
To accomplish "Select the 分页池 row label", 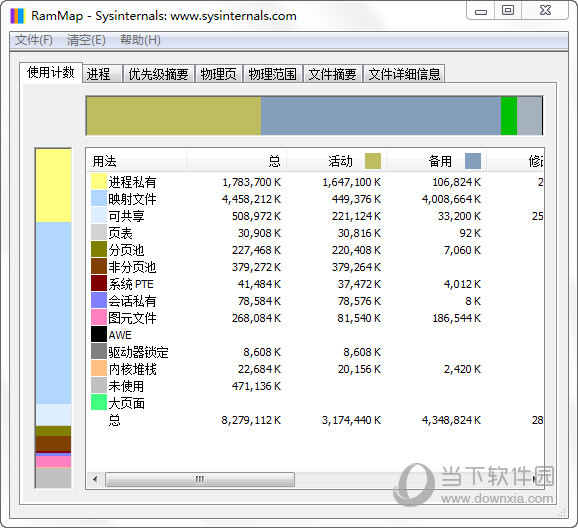I will click(126, 250).
